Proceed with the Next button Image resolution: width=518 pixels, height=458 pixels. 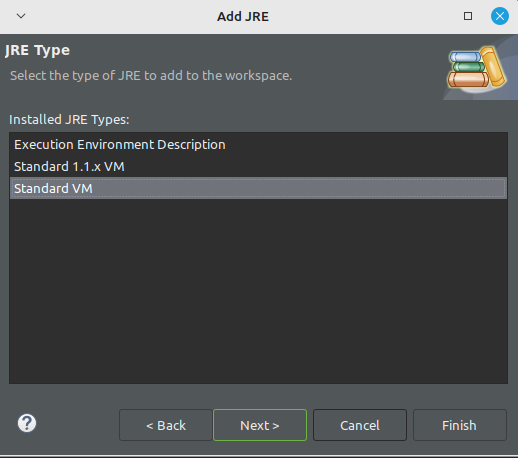coord(260,425)
